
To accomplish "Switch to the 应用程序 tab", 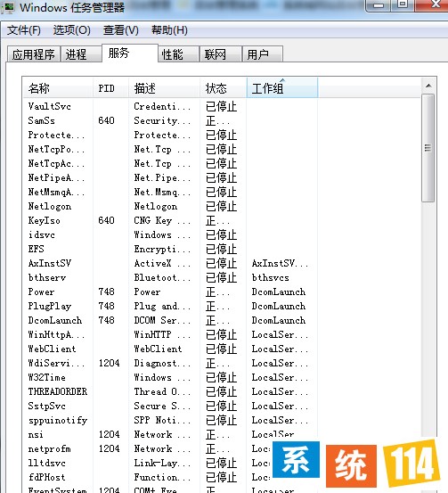I will click(34, 54).
